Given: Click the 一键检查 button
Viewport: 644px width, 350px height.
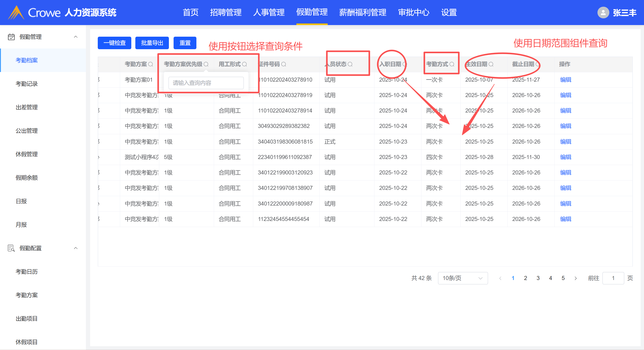Looking at the screenshot, I should point(115,43).
